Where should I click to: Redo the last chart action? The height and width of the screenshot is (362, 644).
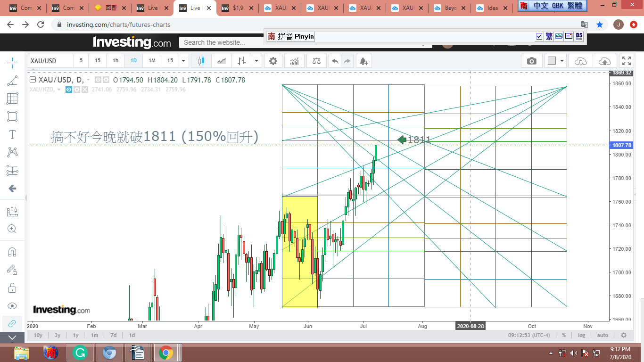347,61
